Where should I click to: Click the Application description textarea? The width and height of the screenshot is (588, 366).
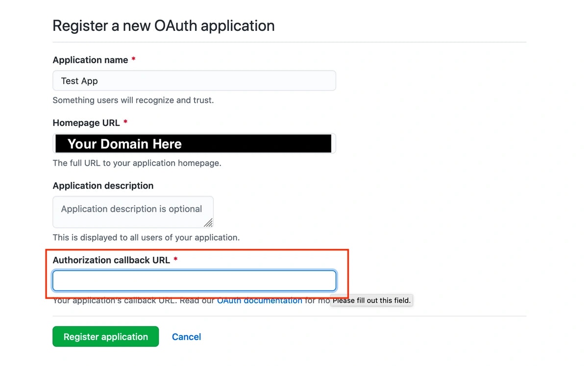tap(132, 212)
